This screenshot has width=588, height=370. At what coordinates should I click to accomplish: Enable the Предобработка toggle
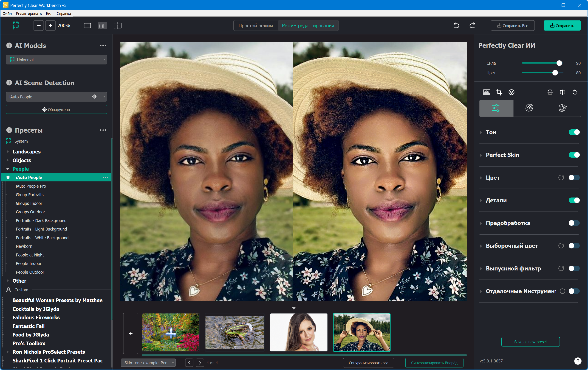[x=574, y=223]
